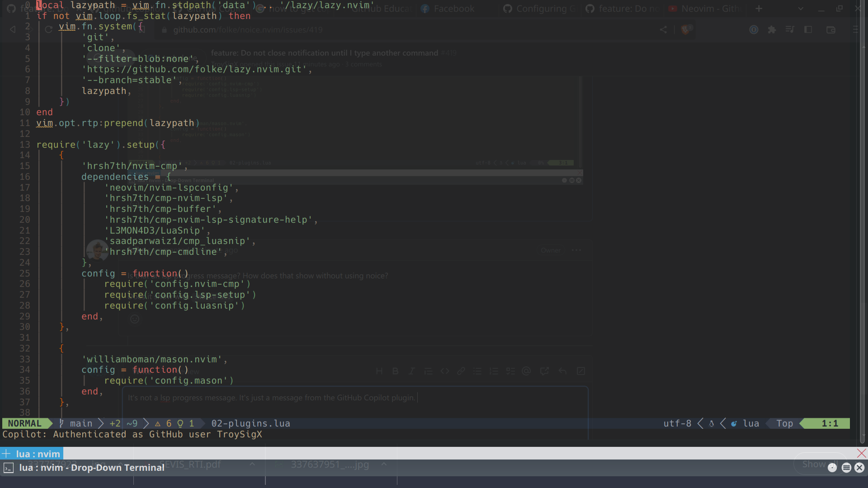
Task: Apply Italic formatting in the GitHub comment editor
Action: tap(412, 371)
